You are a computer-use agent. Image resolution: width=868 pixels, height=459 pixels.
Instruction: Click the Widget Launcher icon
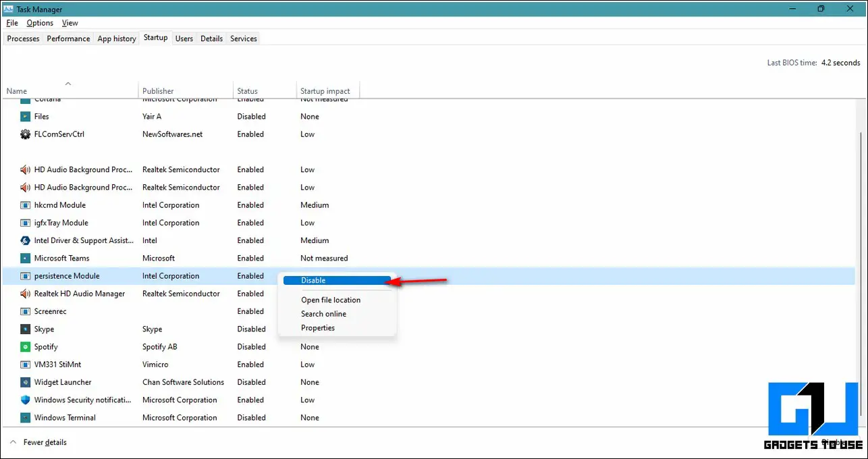click(26, 382)
